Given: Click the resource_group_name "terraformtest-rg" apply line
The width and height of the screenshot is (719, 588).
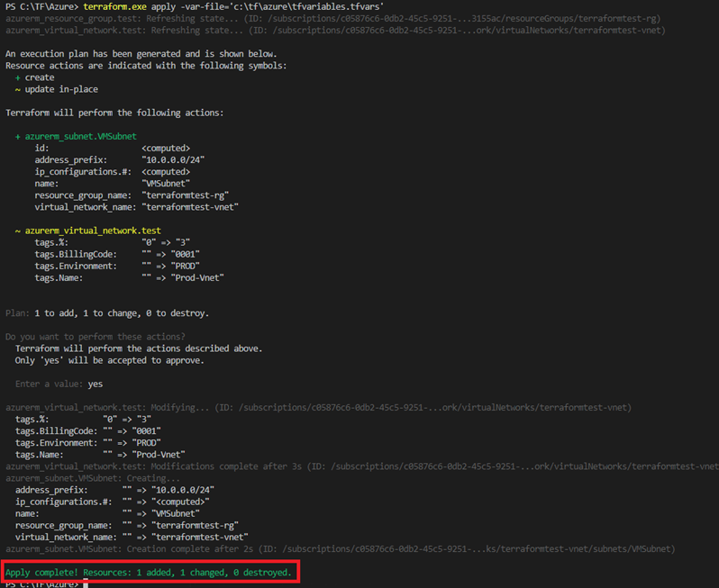Looking at the screenshot, I should coord(127,526).
